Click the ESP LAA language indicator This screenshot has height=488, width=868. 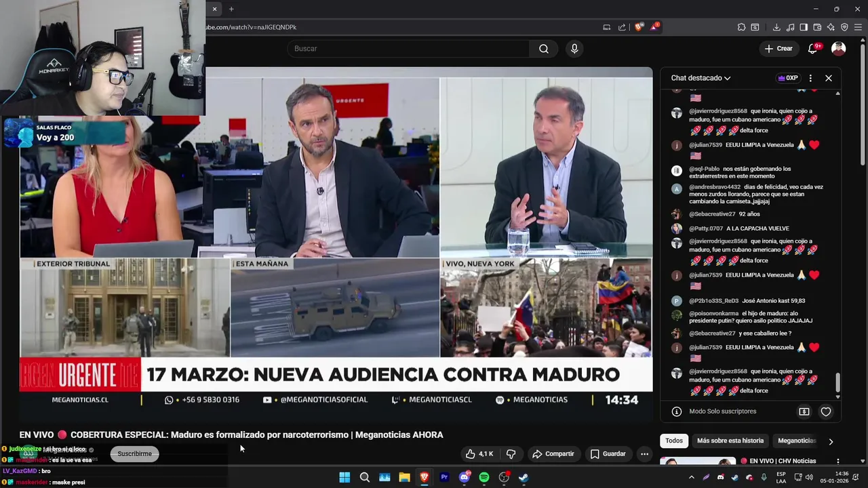tap(781, 477)
